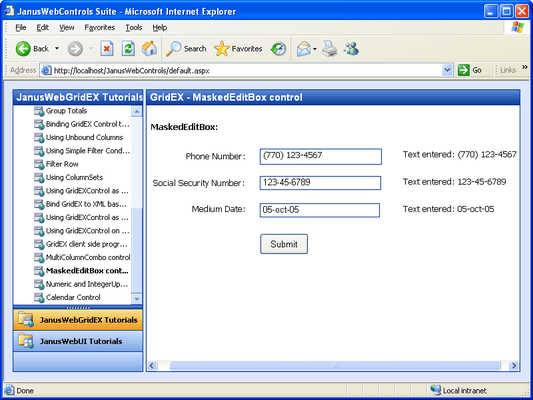Open the Back history dropdown arrow
This screenshot has height=400, width=533.
[57, 49]
